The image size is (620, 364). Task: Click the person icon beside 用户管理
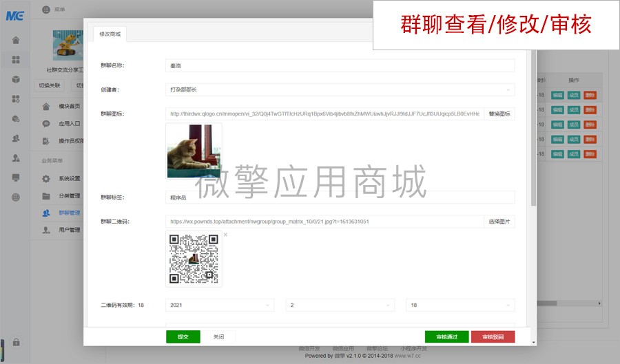(46, 230)
